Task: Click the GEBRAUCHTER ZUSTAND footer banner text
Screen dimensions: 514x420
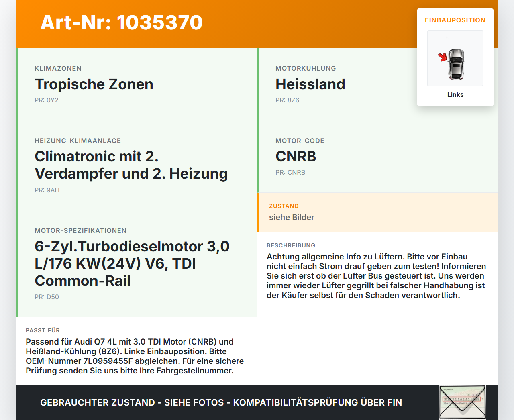Action: point(221,402)
